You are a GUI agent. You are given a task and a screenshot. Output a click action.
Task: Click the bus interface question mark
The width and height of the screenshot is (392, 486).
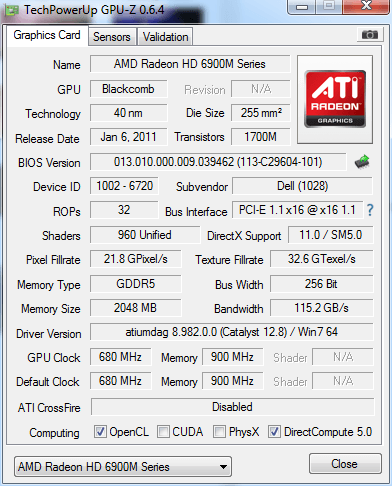pos(370,210)
